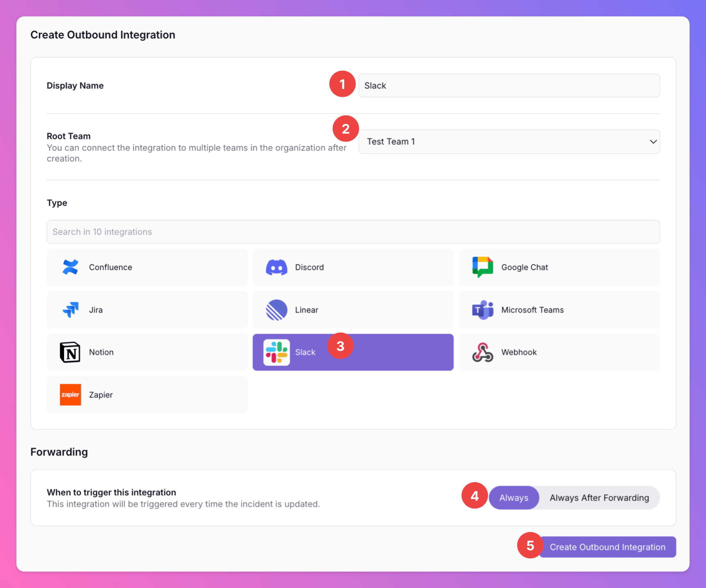Click the red step 1 badge
Image resolution: width=706 pixels, height=588 pixels.
(x=342, y=84)
